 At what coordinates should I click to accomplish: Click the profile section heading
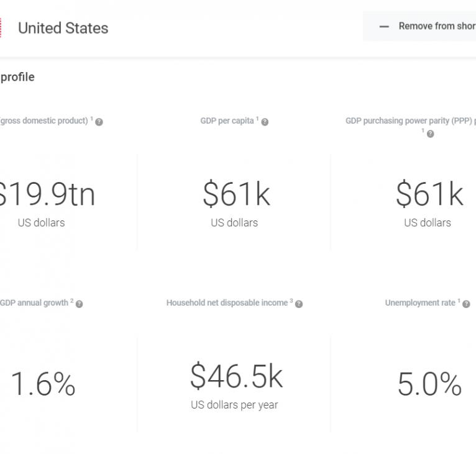[x=17, y=77]
